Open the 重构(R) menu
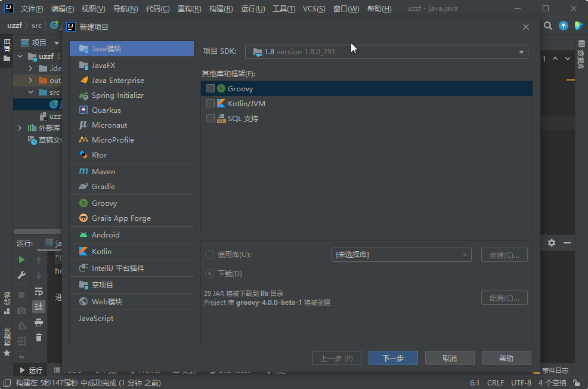 190,8
